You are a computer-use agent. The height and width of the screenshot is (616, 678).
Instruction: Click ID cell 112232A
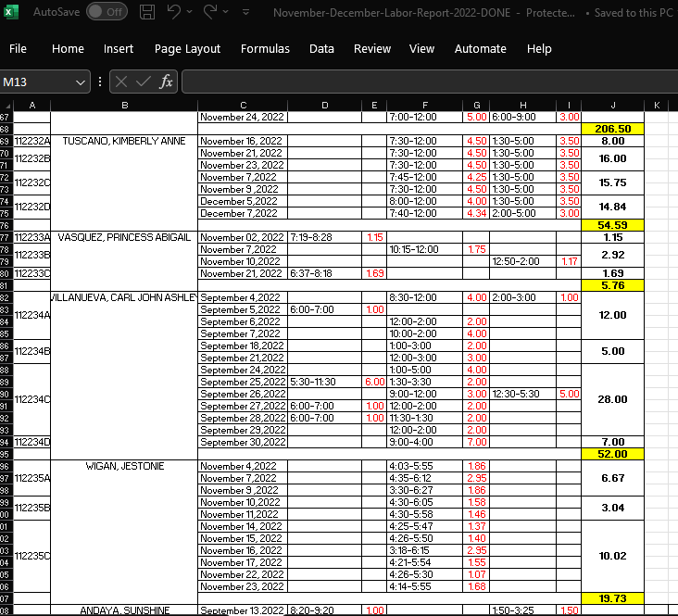(32, 141)
